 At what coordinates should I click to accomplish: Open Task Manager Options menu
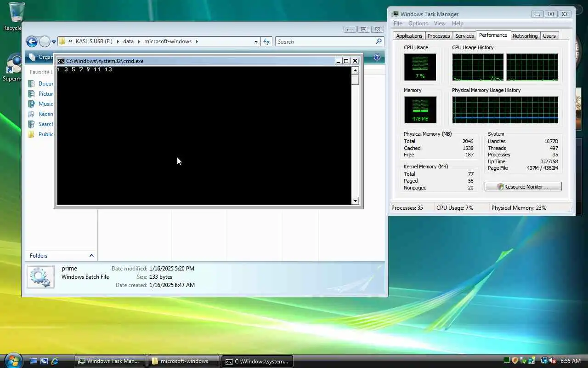pos(418,23)
